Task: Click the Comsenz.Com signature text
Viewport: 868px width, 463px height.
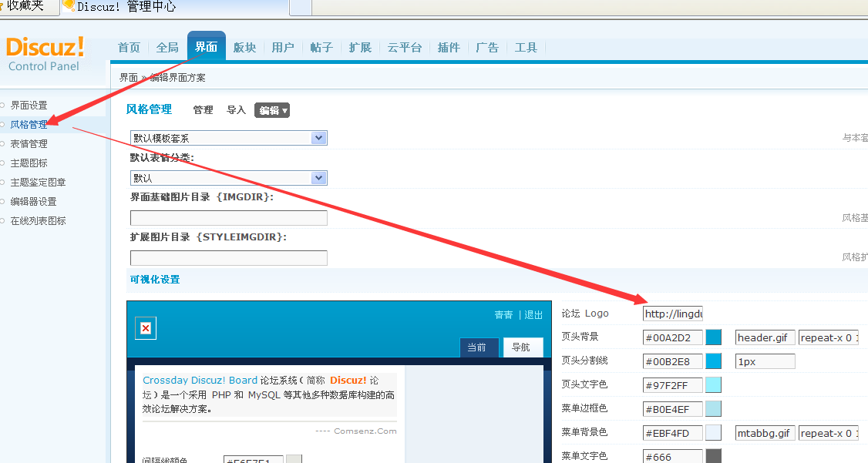Action: 365,431
